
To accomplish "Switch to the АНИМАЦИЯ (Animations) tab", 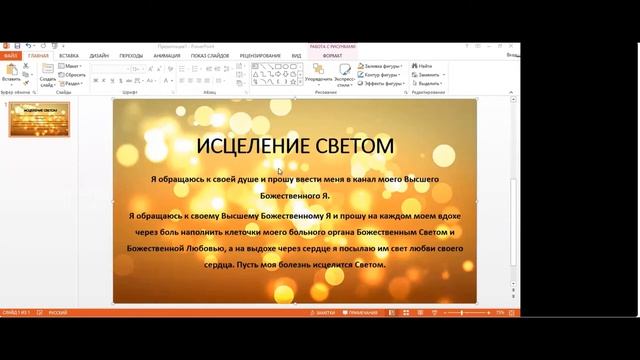I will [x=167, y=56].
